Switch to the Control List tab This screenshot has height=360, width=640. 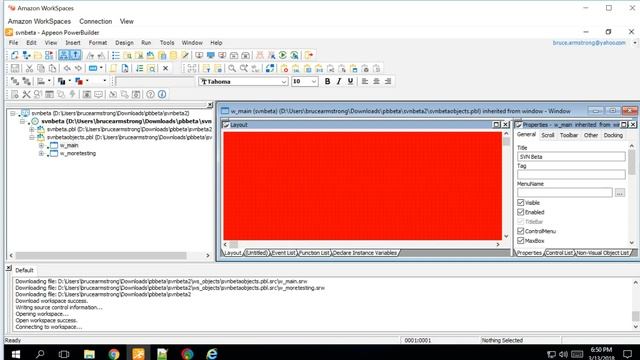tap(559, 253)
